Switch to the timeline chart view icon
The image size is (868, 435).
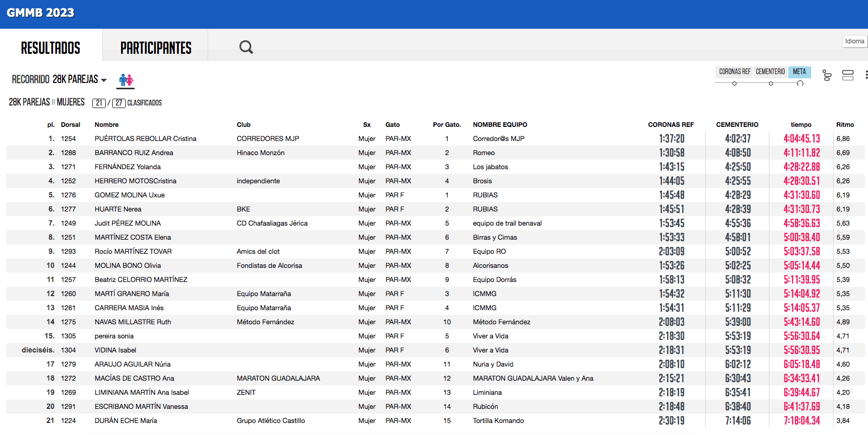(827, 76)
